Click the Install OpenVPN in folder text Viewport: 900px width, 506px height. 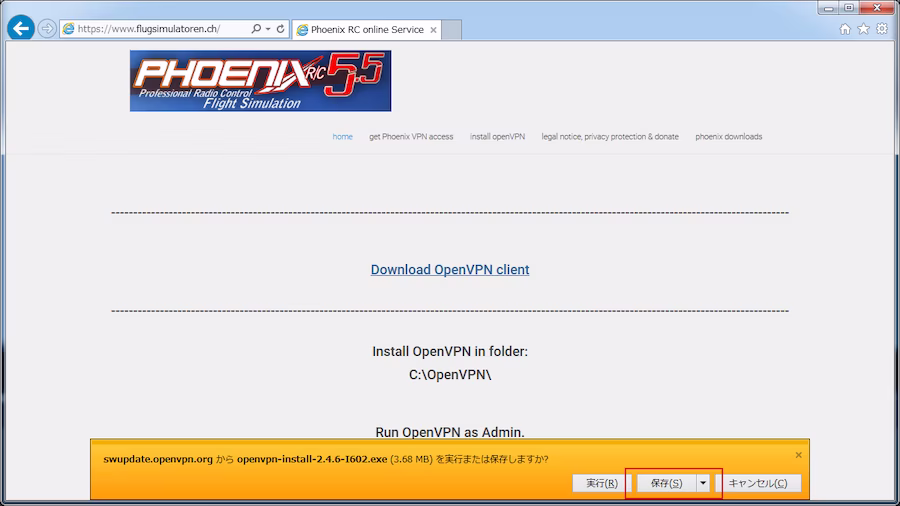point(450,351)
